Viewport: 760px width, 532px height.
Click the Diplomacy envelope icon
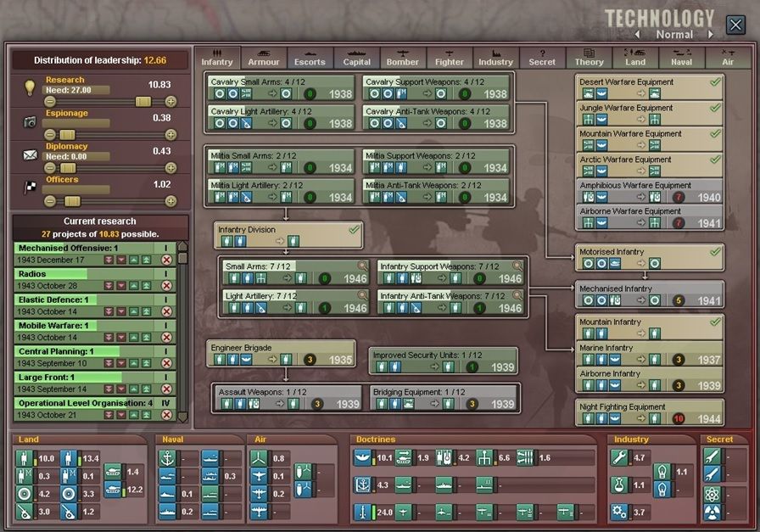pyautogui.click(x=30, y=154)
